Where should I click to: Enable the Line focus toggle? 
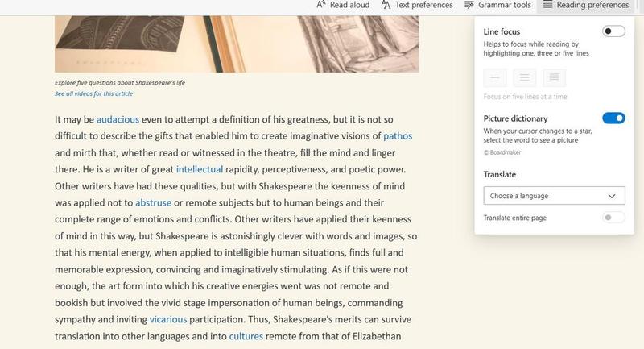click(x=613, y=31)
